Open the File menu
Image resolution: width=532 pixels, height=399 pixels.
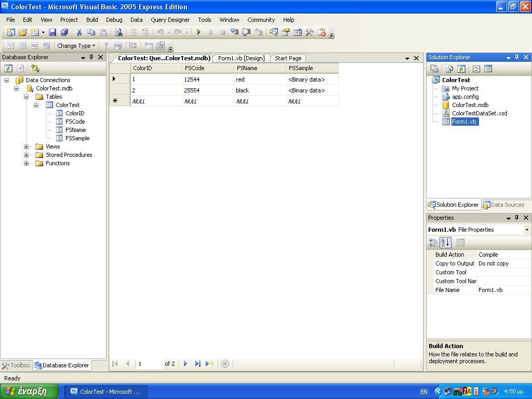(10, 20)
